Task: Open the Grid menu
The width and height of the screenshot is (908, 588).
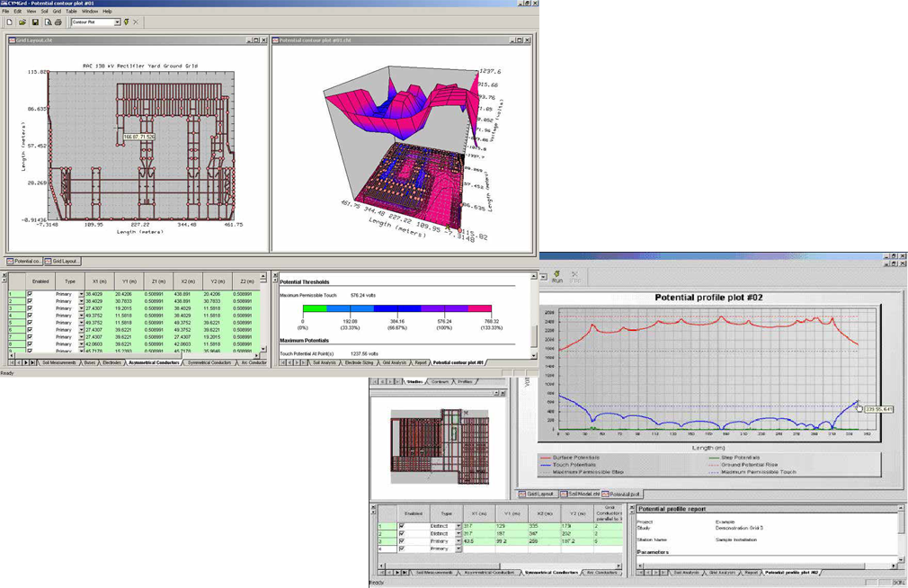Action: pos(57,11)
